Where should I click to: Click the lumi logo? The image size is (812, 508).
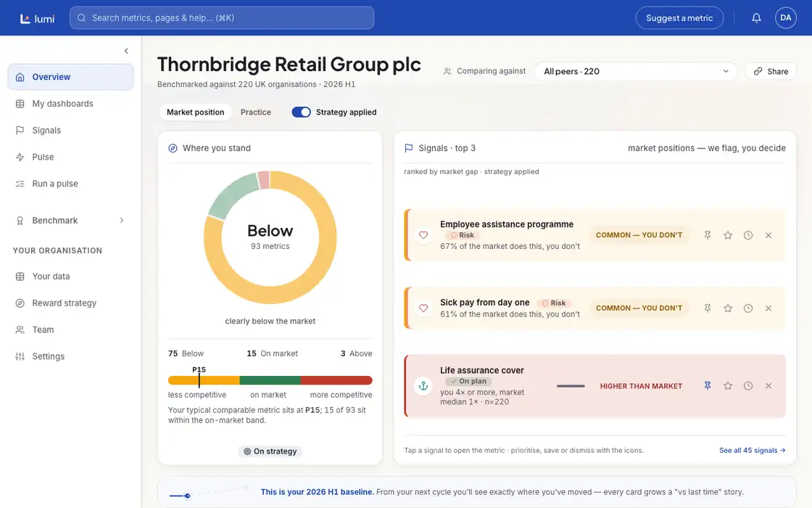pyautogui.click(x=37, y=19)
